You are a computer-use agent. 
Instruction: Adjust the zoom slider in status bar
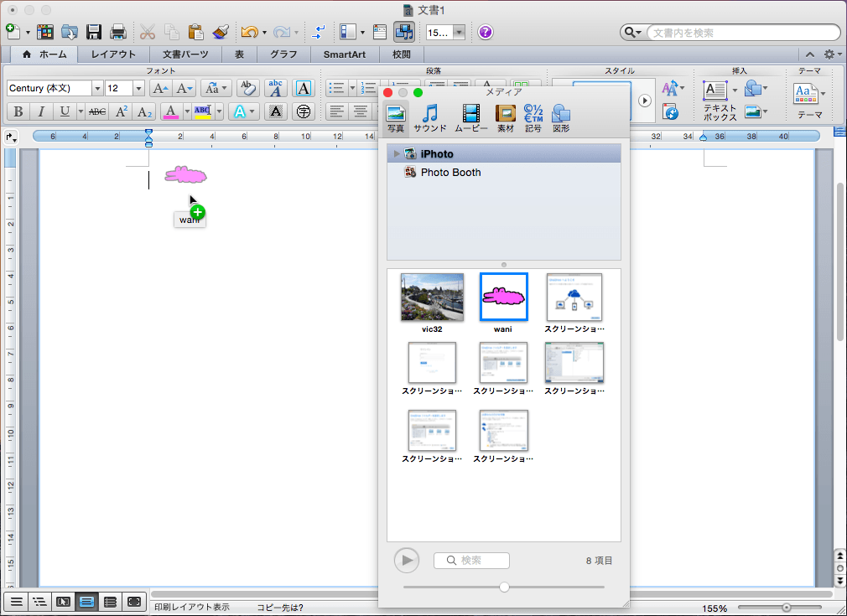[787, 608]
